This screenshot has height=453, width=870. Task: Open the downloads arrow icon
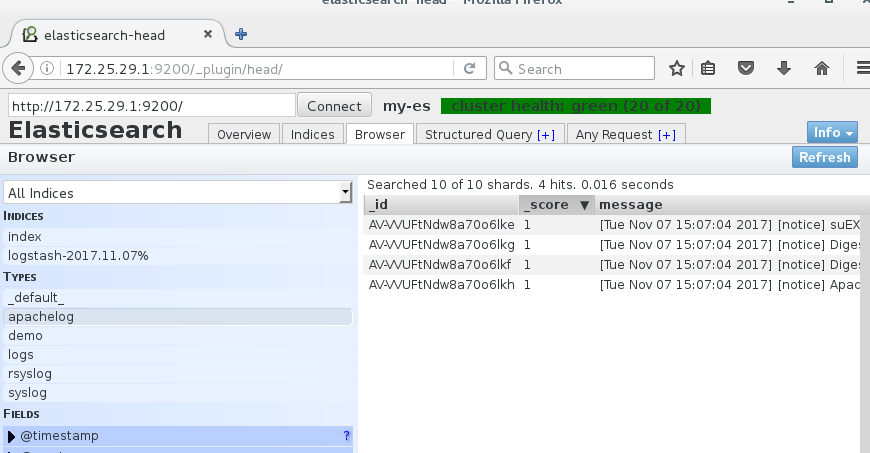point(783,68)
